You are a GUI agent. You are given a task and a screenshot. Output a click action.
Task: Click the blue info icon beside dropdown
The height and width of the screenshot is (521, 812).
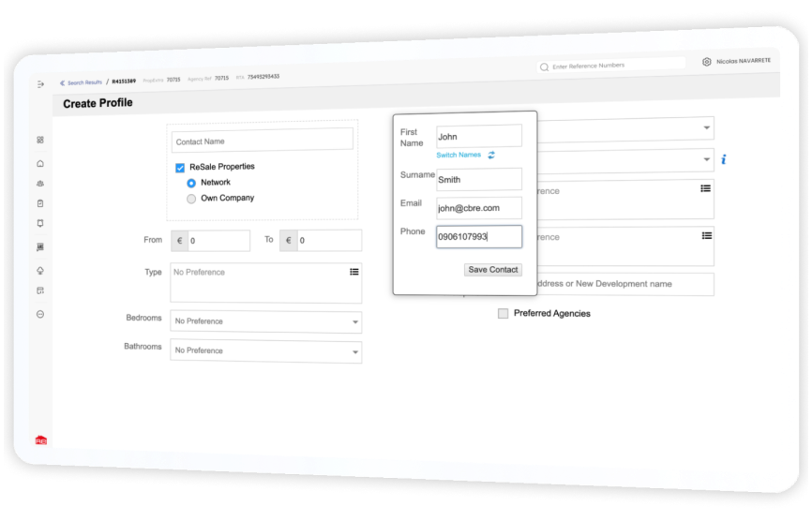724,159
